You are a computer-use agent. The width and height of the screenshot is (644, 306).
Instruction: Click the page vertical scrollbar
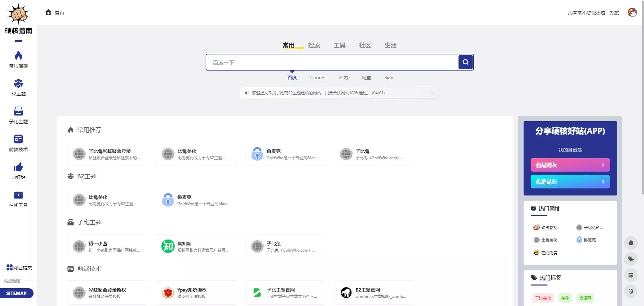[642, 97]
